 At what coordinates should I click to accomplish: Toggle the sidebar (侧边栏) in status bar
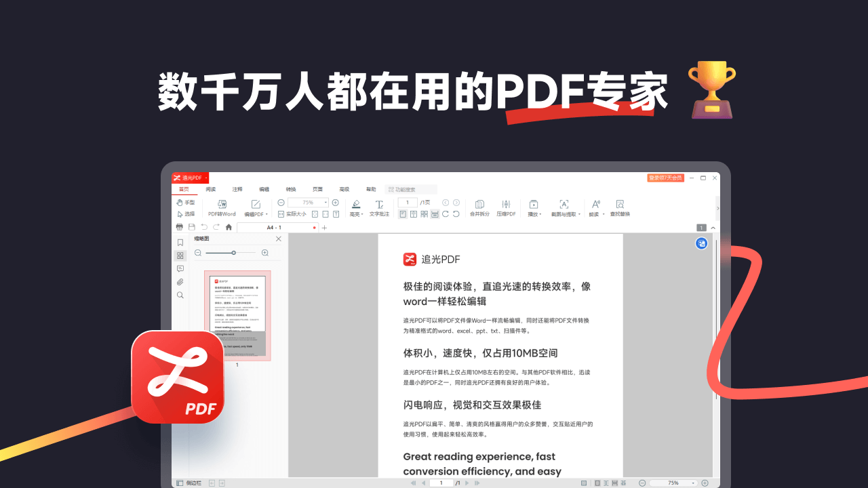click(189, 483)
